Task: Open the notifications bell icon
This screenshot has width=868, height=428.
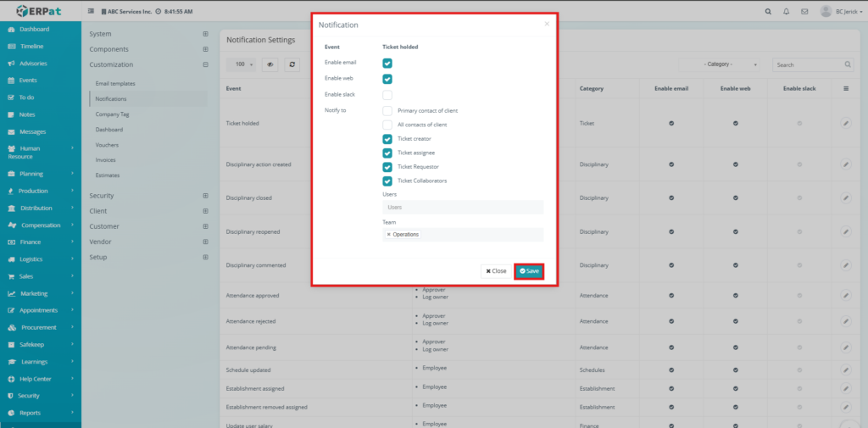Action: [786, 12]
